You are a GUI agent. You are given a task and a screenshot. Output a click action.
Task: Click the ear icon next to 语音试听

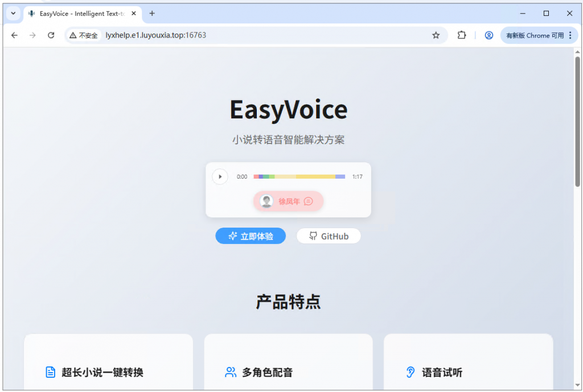coord(410,372)
